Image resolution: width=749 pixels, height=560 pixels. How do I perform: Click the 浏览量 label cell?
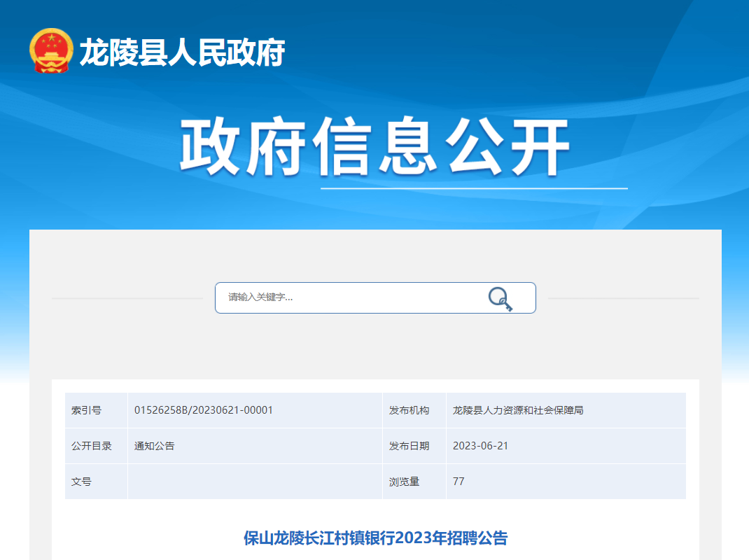point(405,482)
